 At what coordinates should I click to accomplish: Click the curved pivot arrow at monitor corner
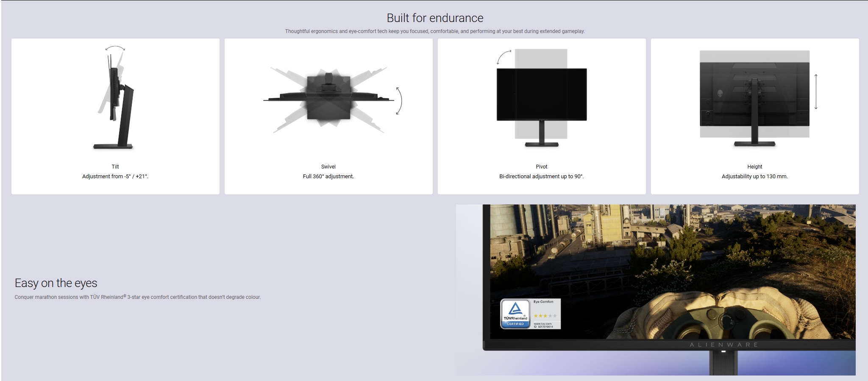504,57
